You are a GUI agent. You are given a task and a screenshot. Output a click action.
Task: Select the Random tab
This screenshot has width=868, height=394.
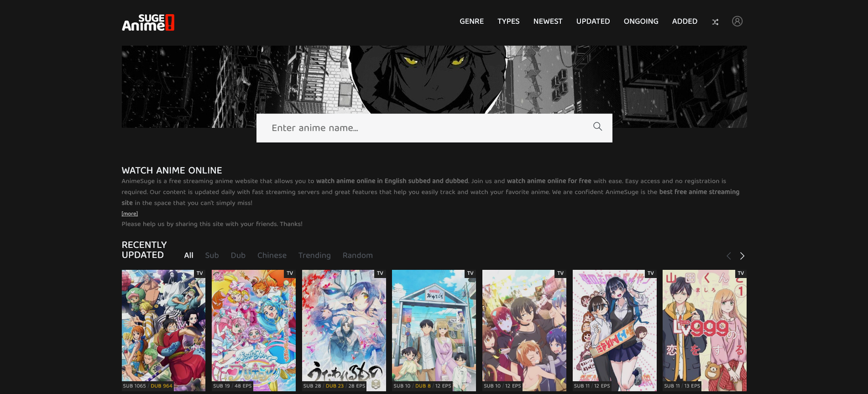(358, 256)
